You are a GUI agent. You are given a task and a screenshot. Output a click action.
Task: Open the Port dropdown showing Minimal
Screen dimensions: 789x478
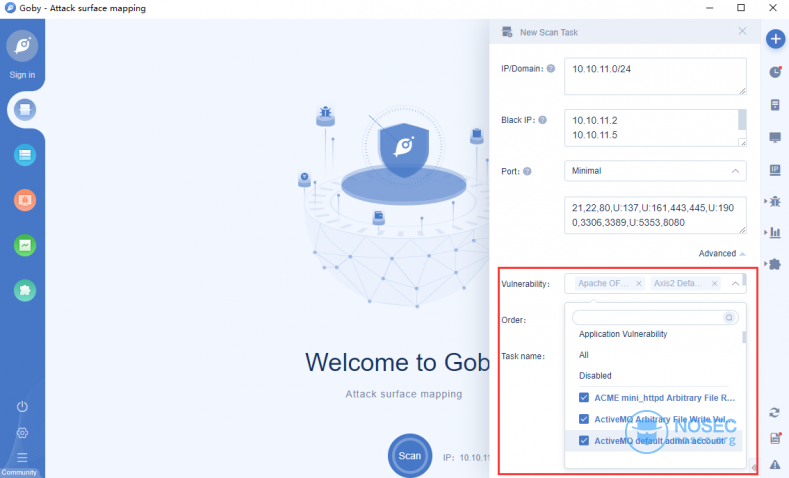(655, 171)
